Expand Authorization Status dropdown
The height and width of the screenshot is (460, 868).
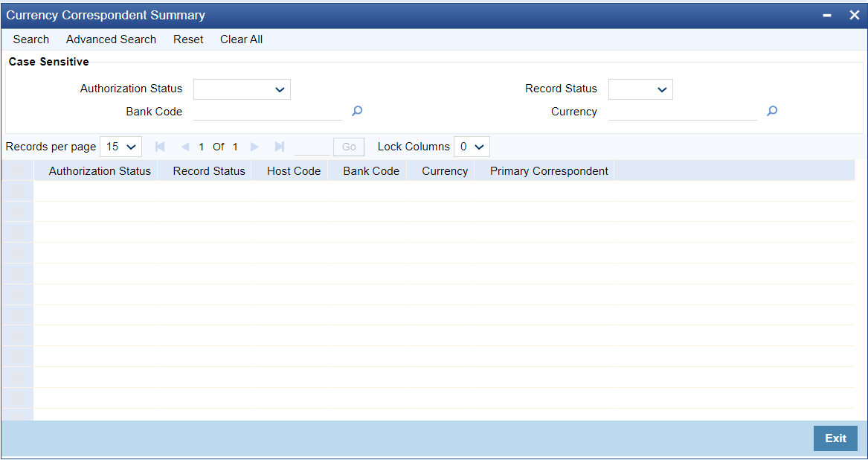tap(242, 89)
